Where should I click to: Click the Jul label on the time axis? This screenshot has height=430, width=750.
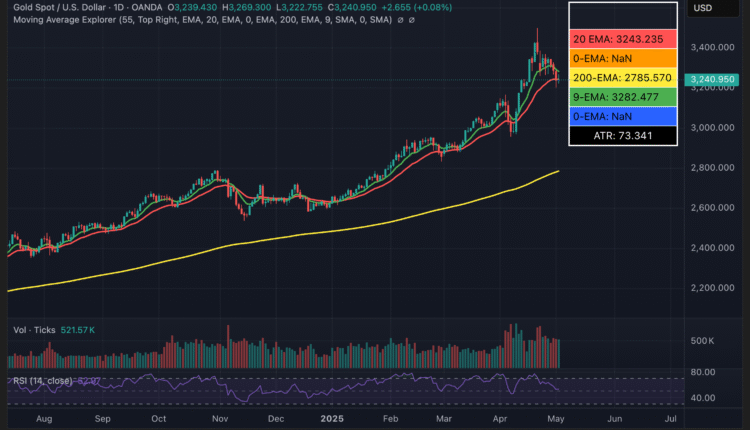coord(669,420)
